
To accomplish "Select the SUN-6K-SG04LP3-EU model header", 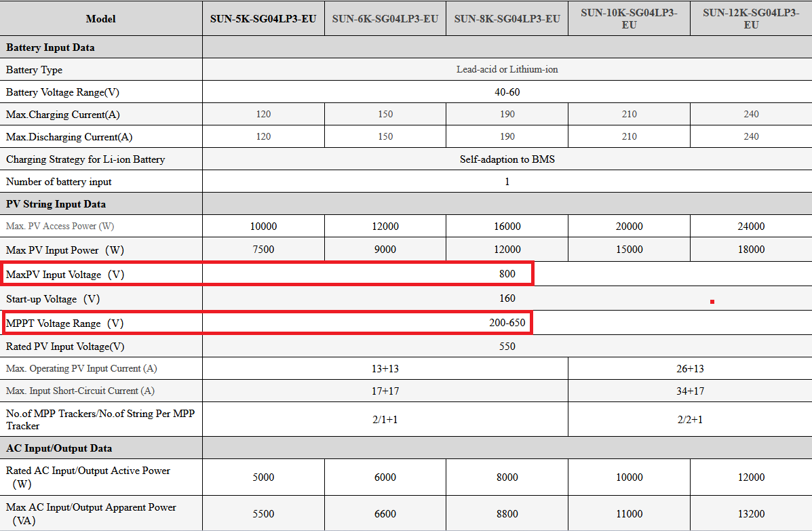I will tap(385, 19).
